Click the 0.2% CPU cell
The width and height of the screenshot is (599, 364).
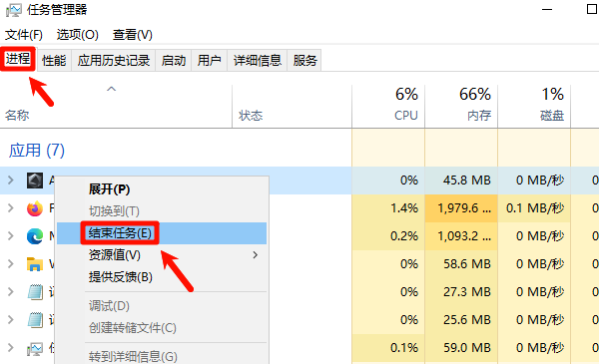click(388, 236)
